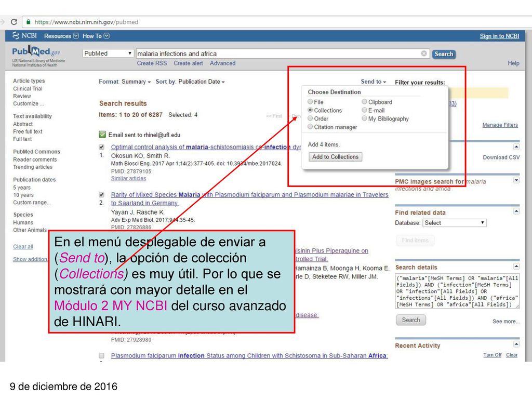Screen dimensions: 532x399
Task: Filter species by Humans
Action: point(23,222)
